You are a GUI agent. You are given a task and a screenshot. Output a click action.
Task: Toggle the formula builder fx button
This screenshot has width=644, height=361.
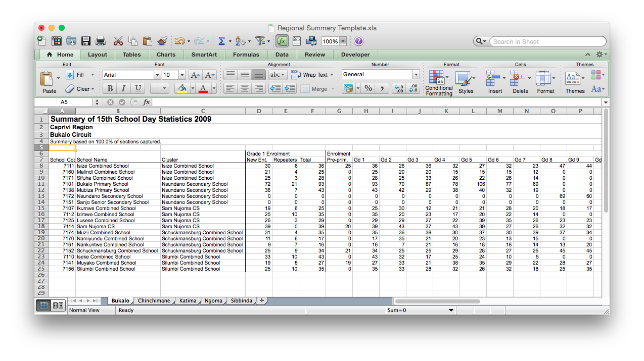pos(282,41)
